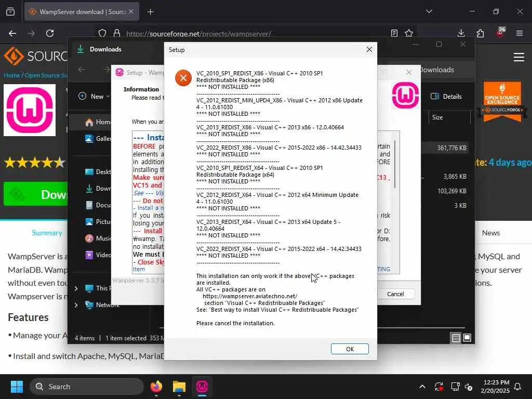Switch Explorer to large thumbnails view icon
The image size is (532, 399).
pyautogui.click(x=467, y=338)
